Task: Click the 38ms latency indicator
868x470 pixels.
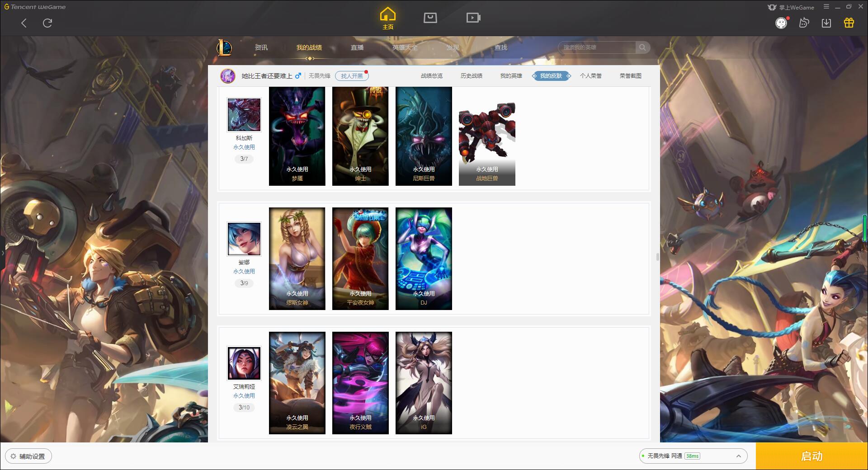Action: click(692, 456)
